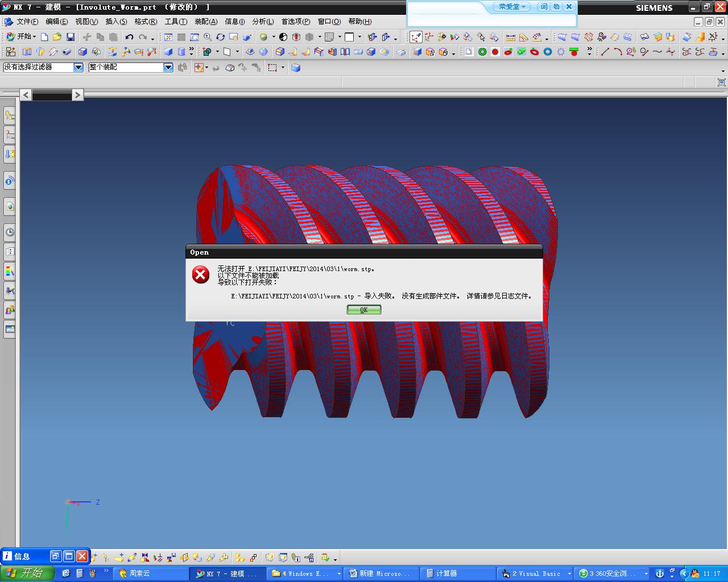Click the 开始 application start button in toolbar
Image resolution: width=728 pixels, height=582 pixels.
click(20, 37)
